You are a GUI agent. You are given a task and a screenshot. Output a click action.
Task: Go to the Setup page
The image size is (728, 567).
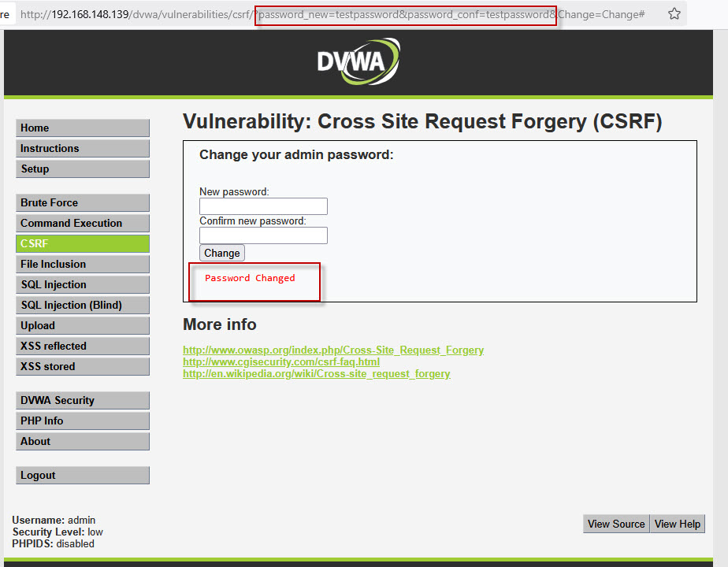83,169
